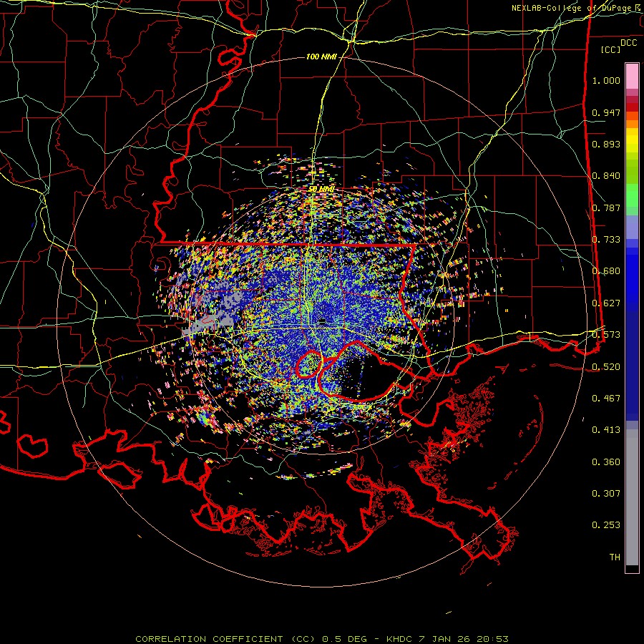Select the 100 NMI range ring label
Viewport: 644px width, 644px height.
(321, 57)
